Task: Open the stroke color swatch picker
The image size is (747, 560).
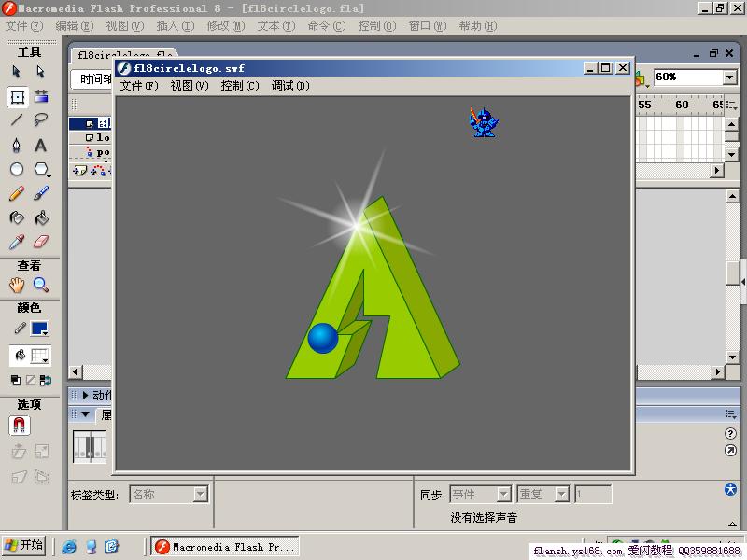Action: point(39,329)
